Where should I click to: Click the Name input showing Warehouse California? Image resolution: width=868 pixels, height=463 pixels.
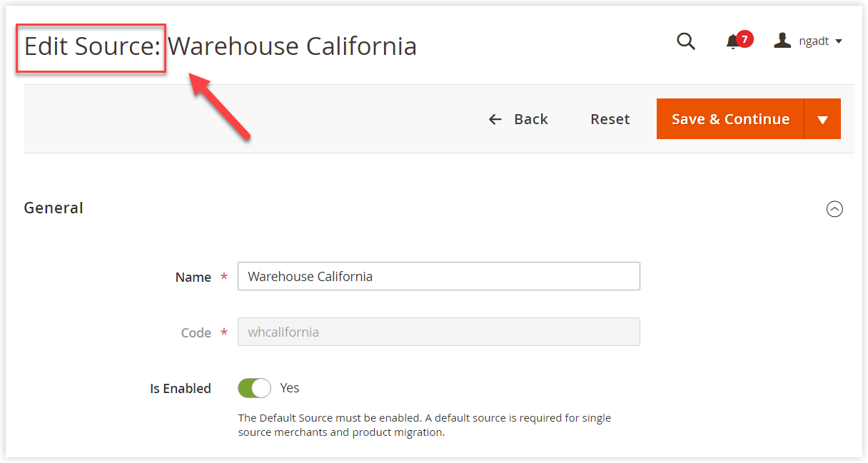pyautogui.click(x=438, y=276)
